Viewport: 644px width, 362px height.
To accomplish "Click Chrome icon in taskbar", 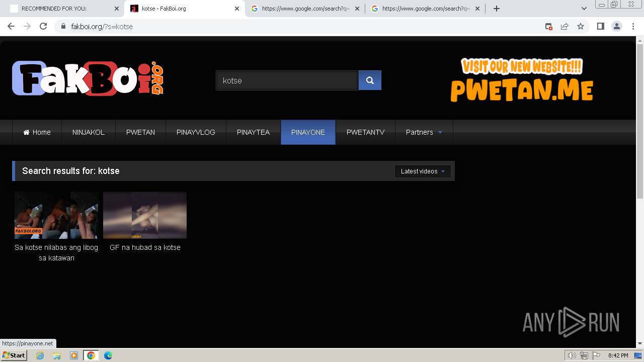I will tap(91, 355).
